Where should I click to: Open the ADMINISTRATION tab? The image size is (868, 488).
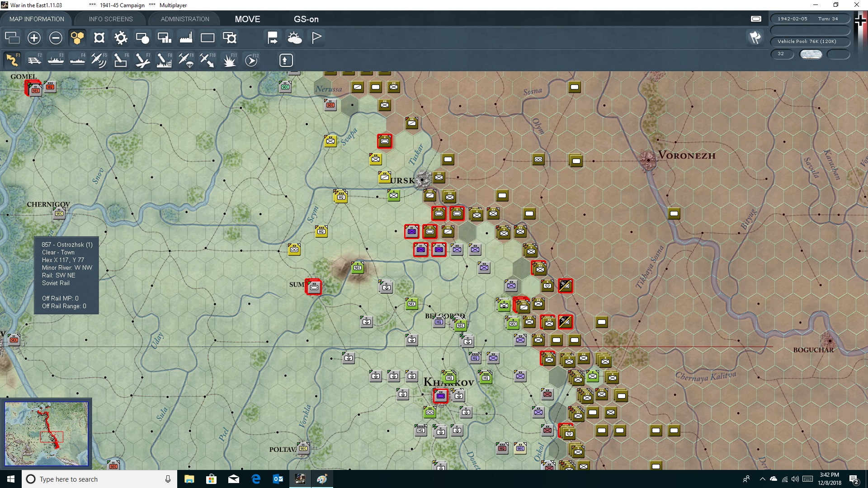pos(185,19)
